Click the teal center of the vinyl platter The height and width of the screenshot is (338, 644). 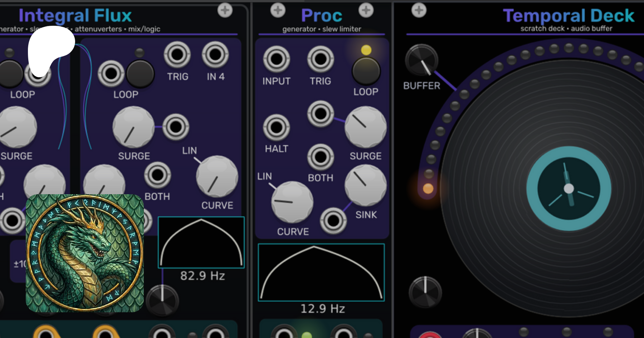[x=569, y=188]
